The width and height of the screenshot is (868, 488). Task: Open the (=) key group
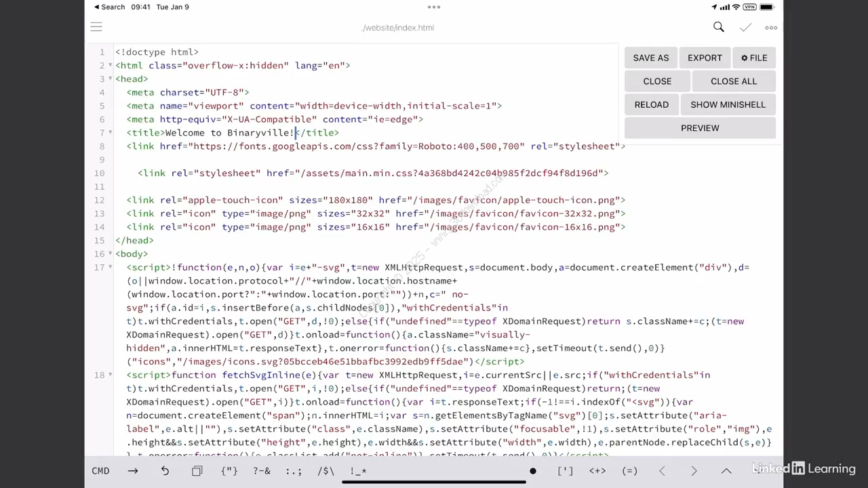point(629,471)
